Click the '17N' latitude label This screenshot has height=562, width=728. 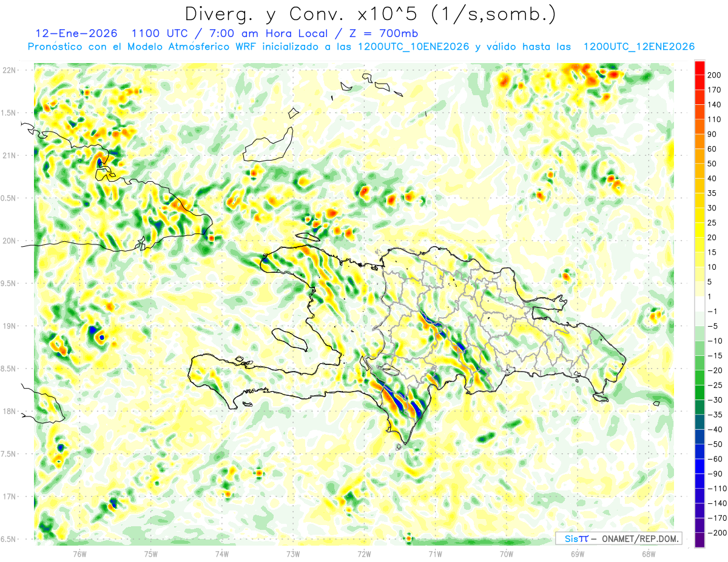8,497
